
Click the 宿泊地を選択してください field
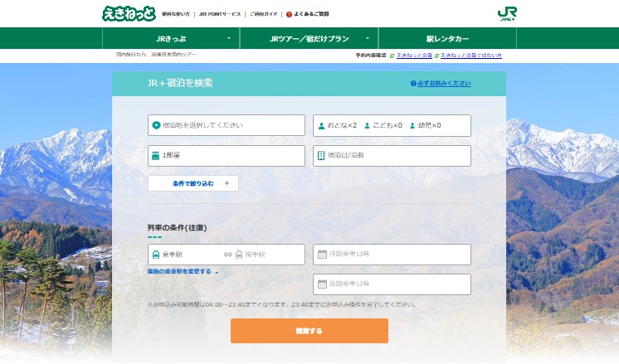pos(227,125)
